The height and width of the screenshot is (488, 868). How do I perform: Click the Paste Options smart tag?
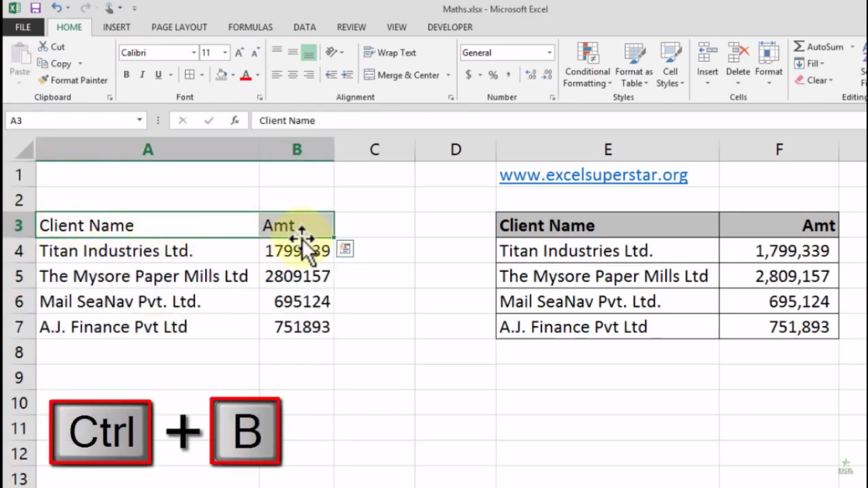(345, 249)
